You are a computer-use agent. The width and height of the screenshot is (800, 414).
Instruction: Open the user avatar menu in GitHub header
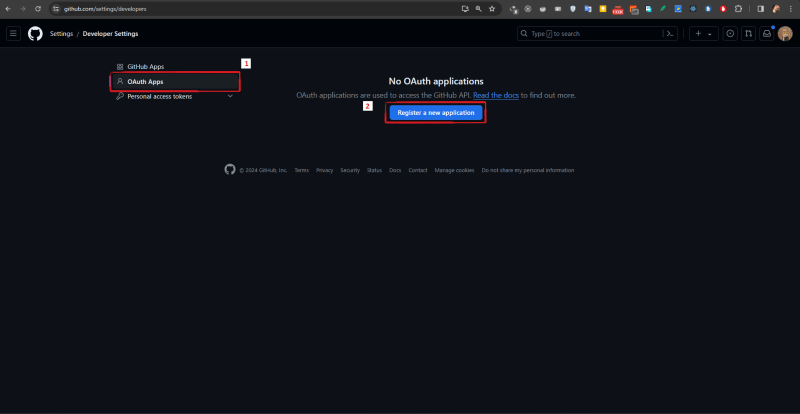pos(785,34)
